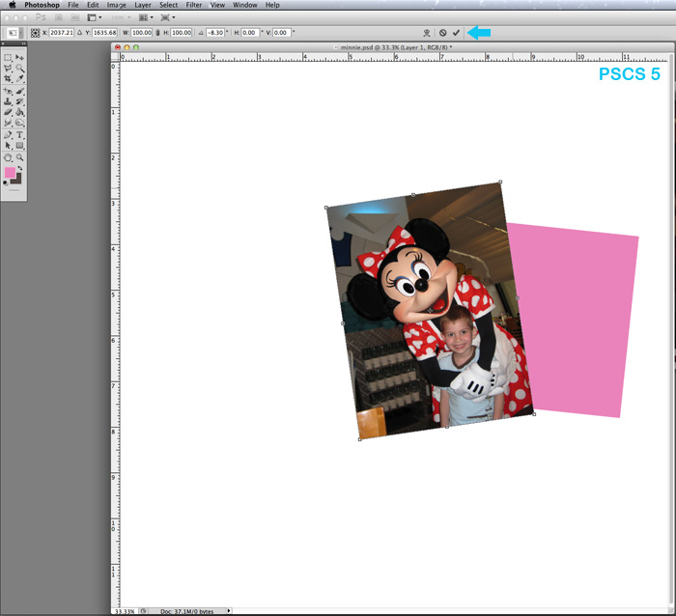This screenshot has height=616, width=676.
Task: Select the Rectangle shape tool
Action: pos(19,146)
